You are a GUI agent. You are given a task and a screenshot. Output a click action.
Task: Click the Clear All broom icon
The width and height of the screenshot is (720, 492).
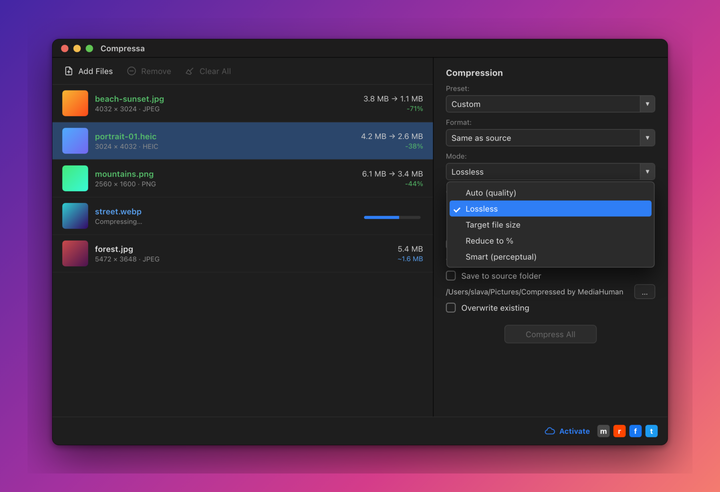190,71
